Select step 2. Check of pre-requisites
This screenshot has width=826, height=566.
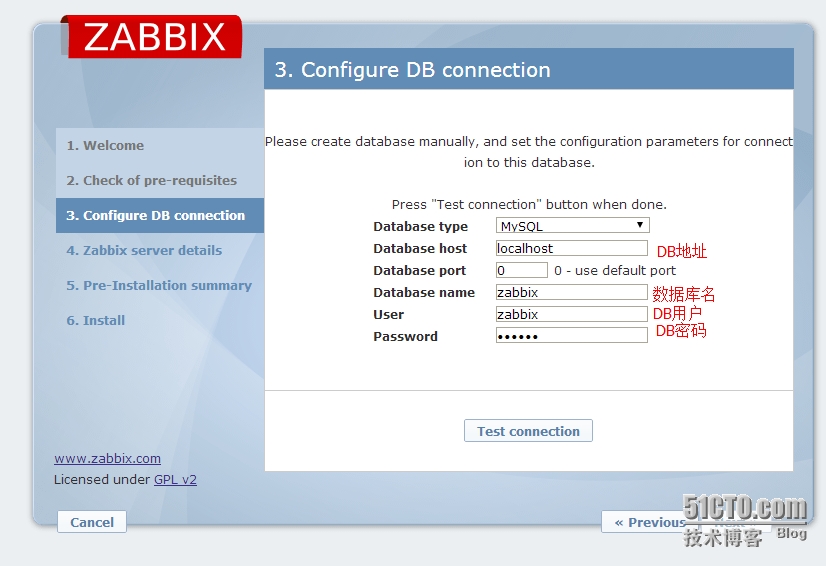(x=160, y=180)
